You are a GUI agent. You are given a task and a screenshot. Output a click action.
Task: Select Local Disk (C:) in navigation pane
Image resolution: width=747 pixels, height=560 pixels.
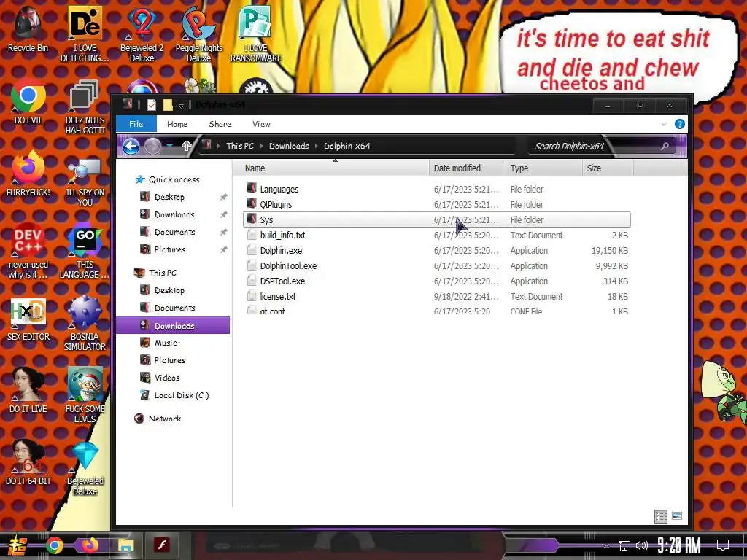pos(182,395)
